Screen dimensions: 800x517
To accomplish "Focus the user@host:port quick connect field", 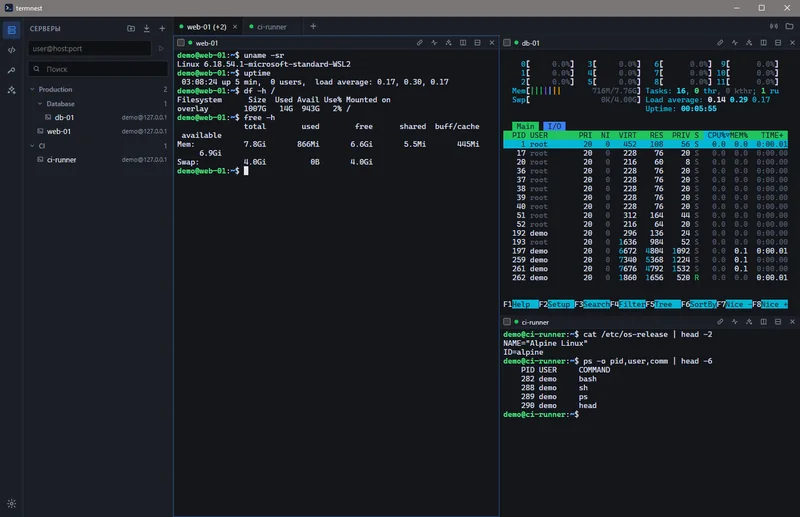I will pos(90,48).
